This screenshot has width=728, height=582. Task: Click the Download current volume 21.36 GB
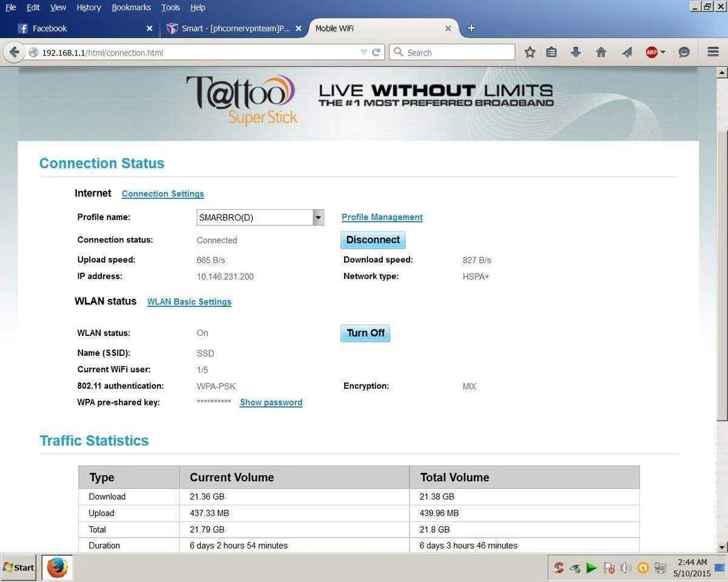pyautogui.click(x=207, y=497)
